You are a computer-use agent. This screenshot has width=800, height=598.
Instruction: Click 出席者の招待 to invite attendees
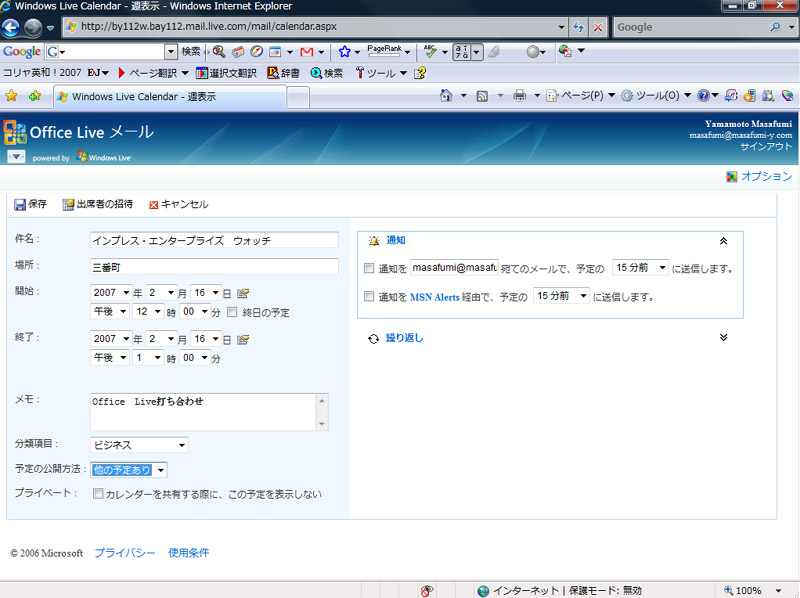coord(97,204)
